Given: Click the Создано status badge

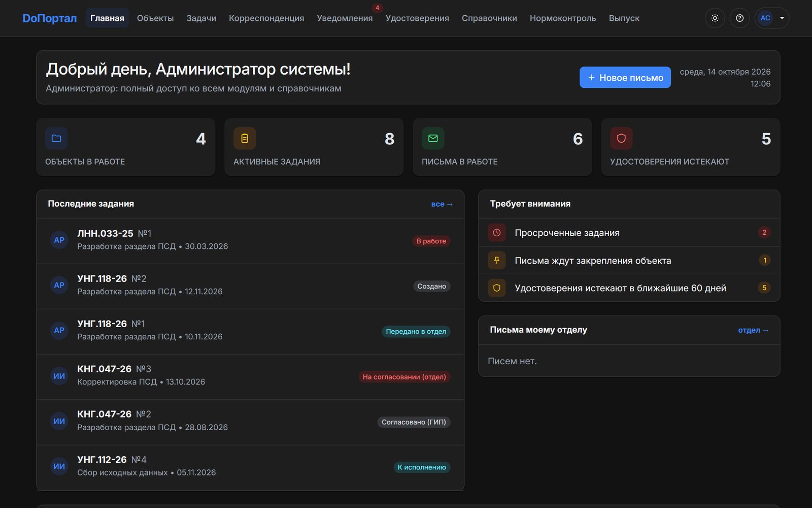Looking at the screenshot, I should (432, 287).
